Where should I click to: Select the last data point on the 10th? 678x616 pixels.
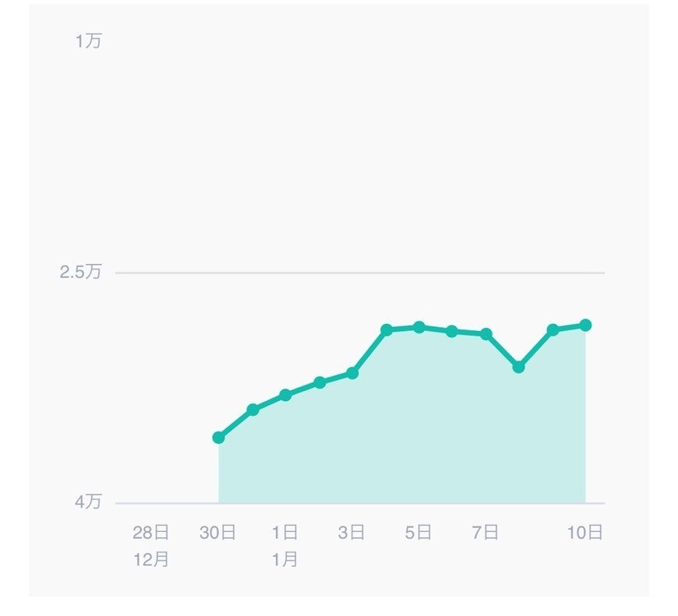tap(585, 325)
